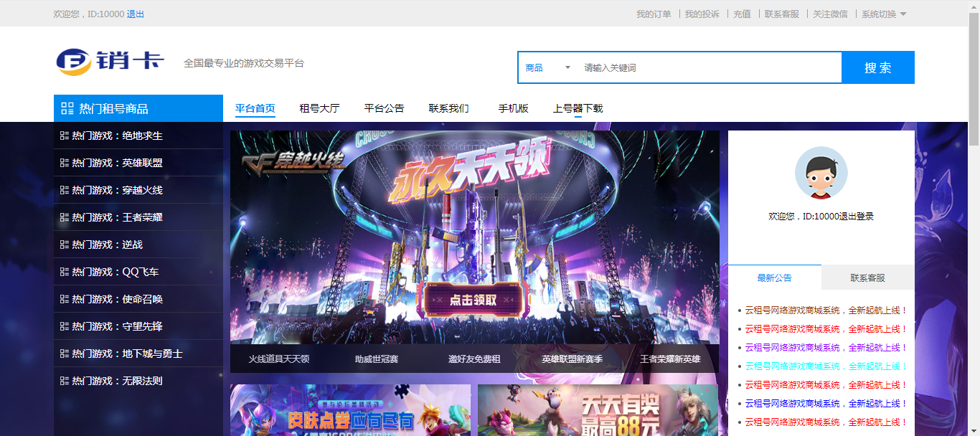Click the grid icon on 热门租号商品 header
The image size is (980, 436).
[67, 108]
